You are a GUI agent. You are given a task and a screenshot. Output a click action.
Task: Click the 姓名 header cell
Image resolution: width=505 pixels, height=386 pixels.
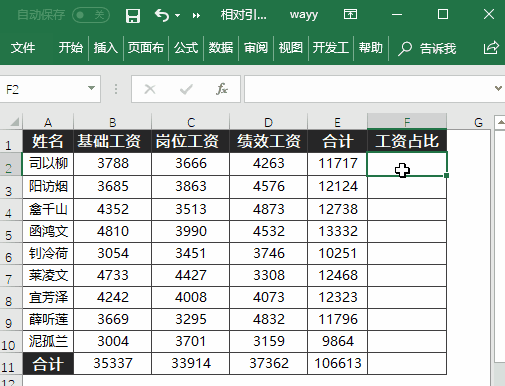[48, 141]
